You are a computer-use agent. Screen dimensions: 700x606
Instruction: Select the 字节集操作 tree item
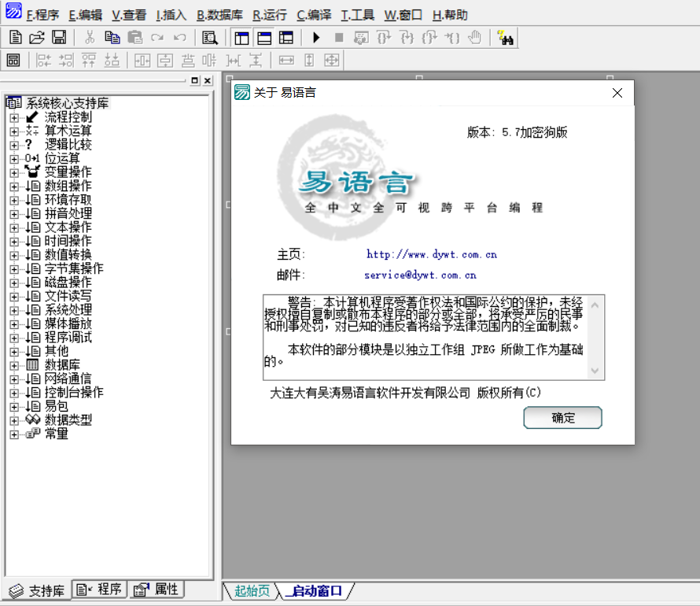pos(74,268)
